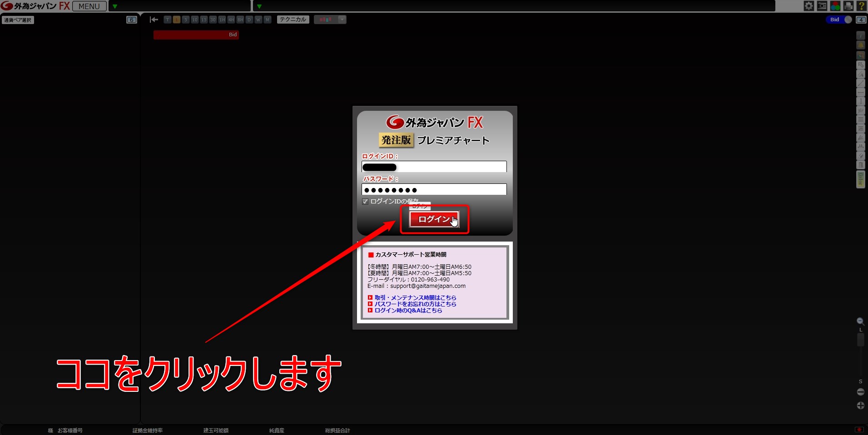Select the 1H timeframe button

(222, 20)
